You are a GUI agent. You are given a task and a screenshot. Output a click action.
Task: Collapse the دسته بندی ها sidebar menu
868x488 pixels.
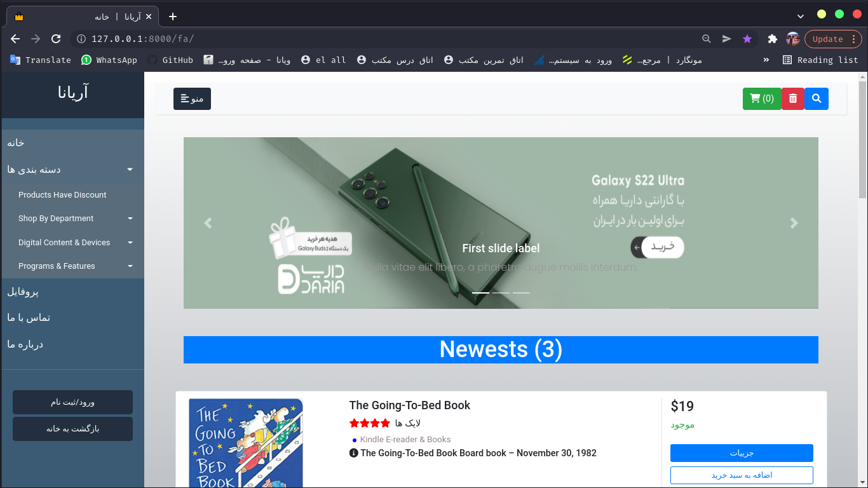click(72, 170)
